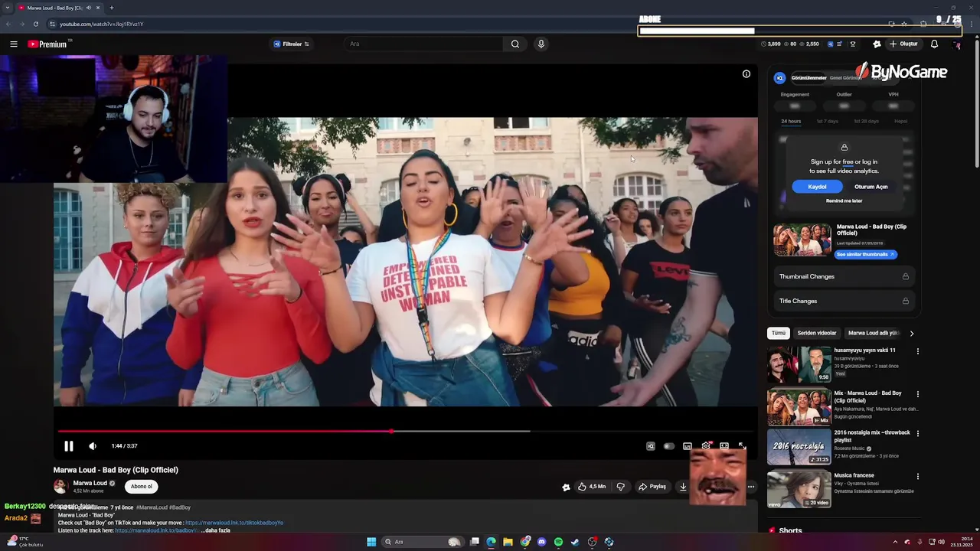
Task: Select the Hepsi tab
Action: [900, 121]
